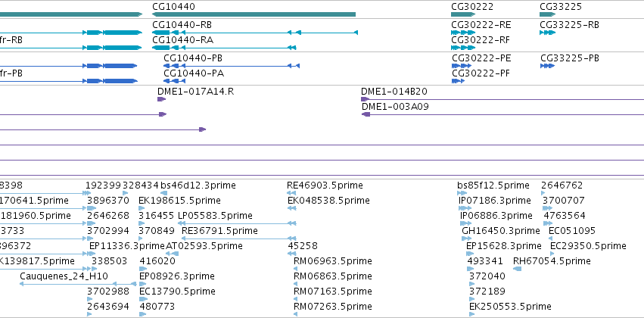
Task: Click the EP08926.3prime EST label
Action: 176,276
